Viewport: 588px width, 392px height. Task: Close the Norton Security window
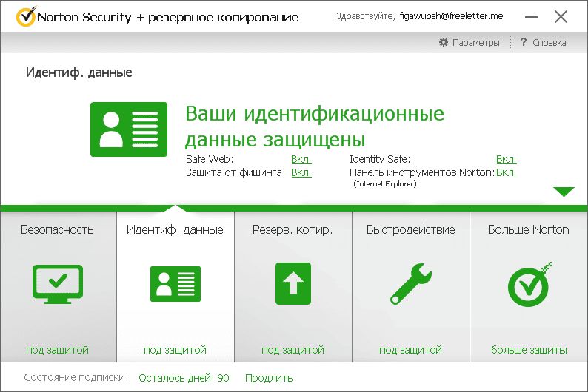point(561,16)
